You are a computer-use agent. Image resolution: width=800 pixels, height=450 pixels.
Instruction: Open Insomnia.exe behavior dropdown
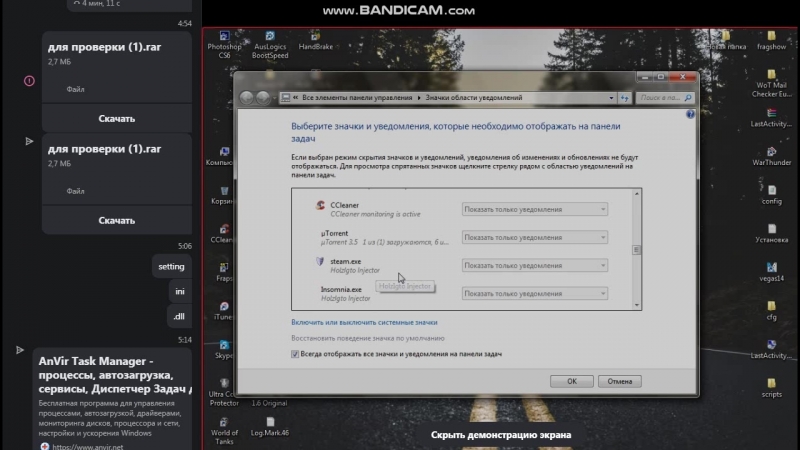tap(535, 293)
